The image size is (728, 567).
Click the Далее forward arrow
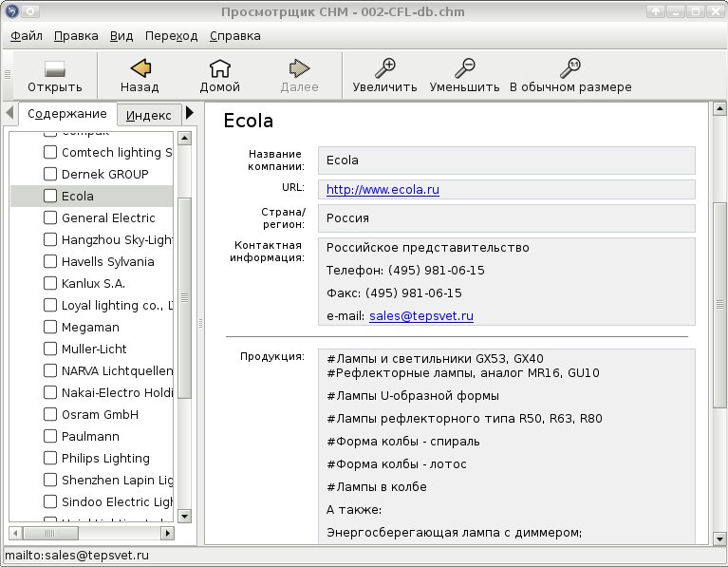click(x=299, y=68)
